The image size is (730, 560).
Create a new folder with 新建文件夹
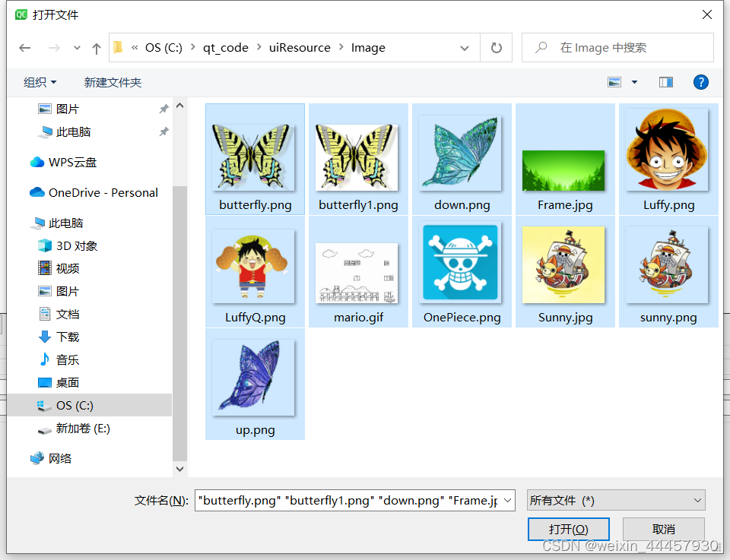click(x=113, y=82)
